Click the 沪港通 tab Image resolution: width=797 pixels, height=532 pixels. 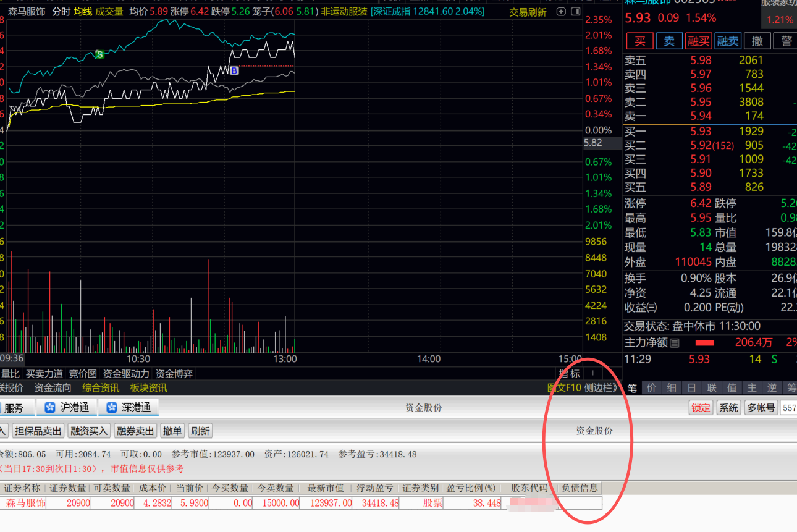pyautogui.click(x=67, y=407)
